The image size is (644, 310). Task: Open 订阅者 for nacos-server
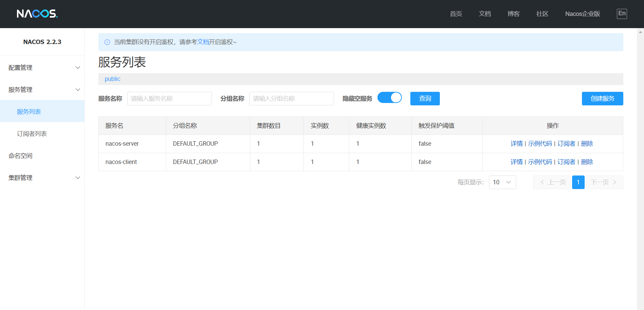[x=566, y=144]
